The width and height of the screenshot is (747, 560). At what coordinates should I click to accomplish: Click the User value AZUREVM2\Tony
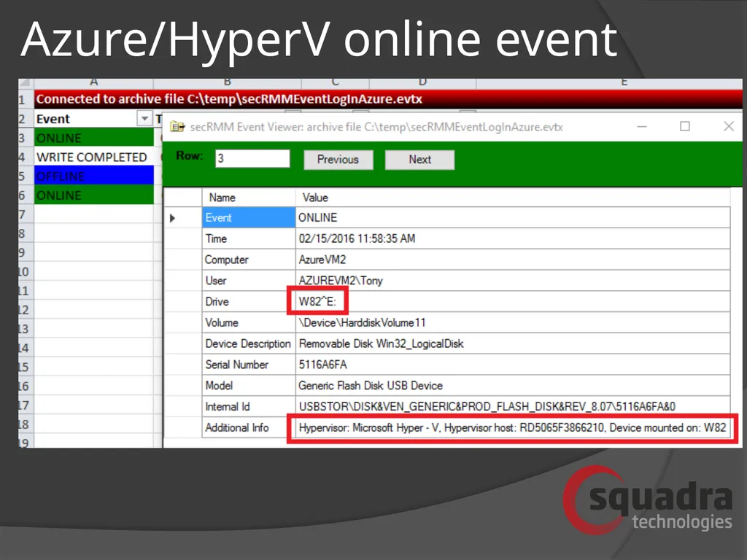(x=513, y=281)
